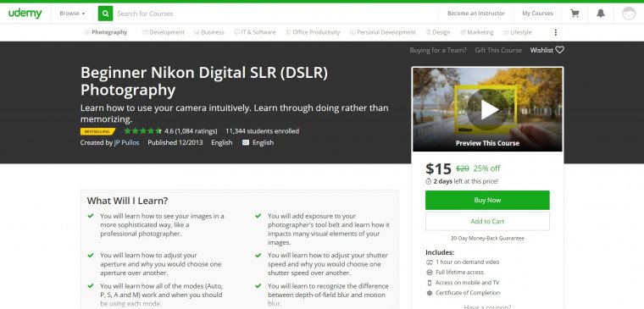The height and width of the screenshot is (309, 644).
Task: Click the star rating display
Action: pyautogui.click(x=142, y=131)
